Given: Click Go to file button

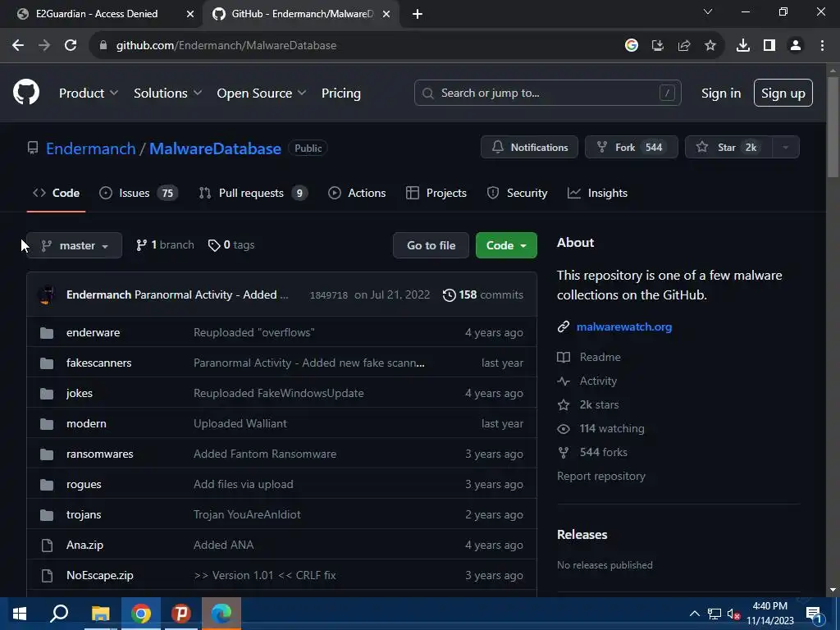Looking at the screenshot, I should pyautogui.click(x=431, y=245).
